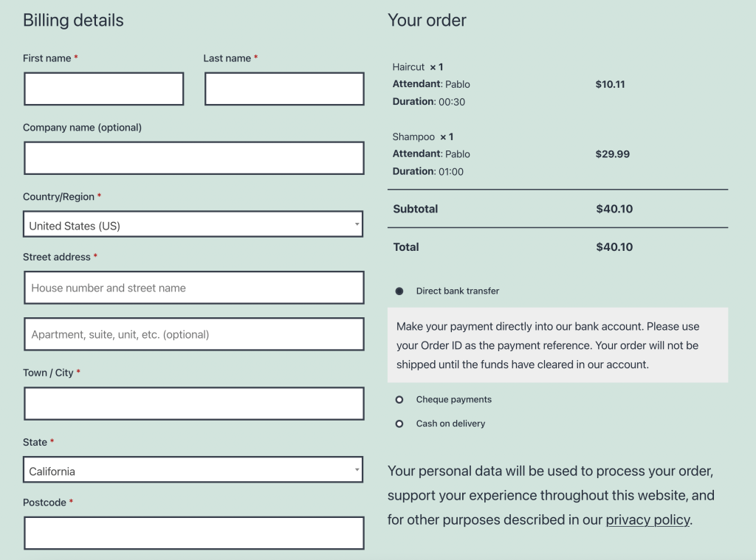The height and width of the screenshot is (560, 756).
Task: Click the Postcode input field
Action: [x=193, y=533]
